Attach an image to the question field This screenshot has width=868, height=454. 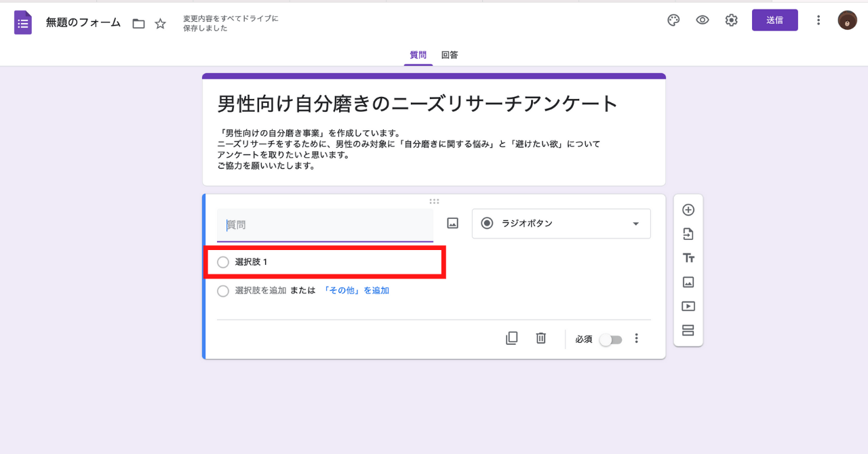(452, 222)
